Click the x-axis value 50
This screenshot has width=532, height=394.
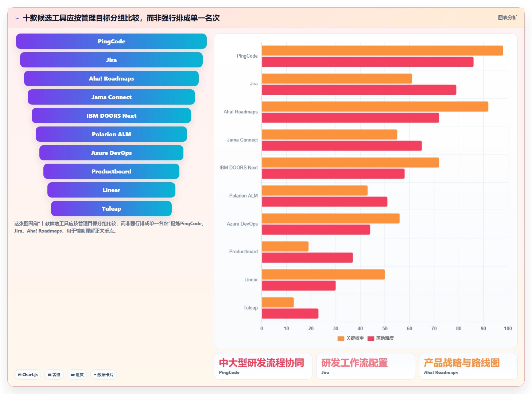(x=385, y=328)
